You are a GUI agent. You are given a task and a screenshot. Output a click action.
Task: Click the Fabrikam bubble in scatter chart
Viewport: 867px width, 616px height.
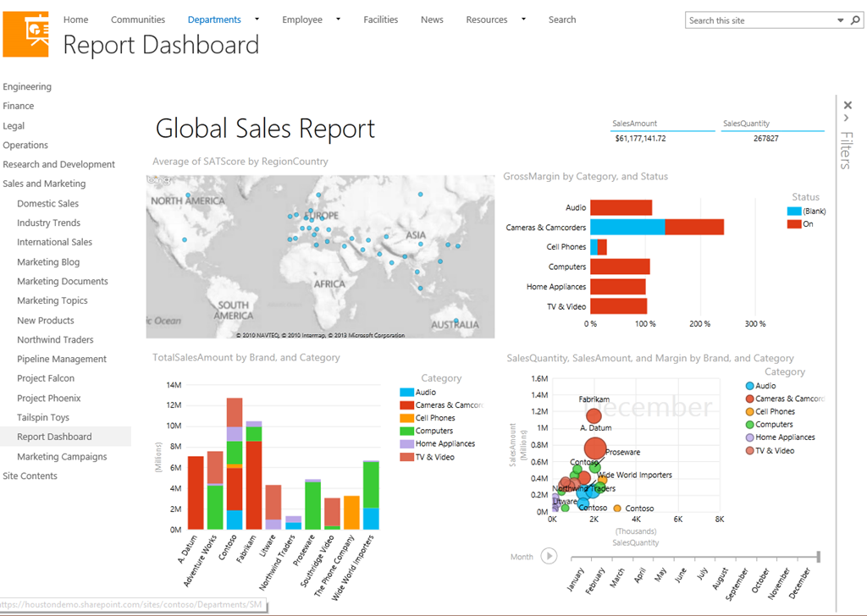(594, 415)
